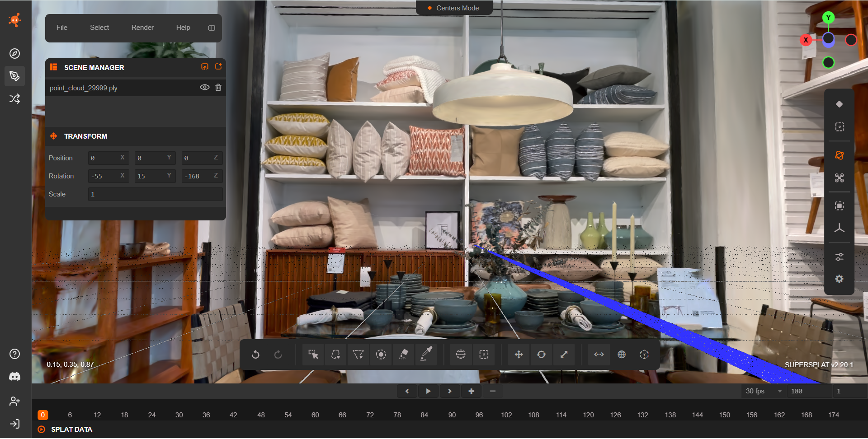Open the Help menu

183,28
